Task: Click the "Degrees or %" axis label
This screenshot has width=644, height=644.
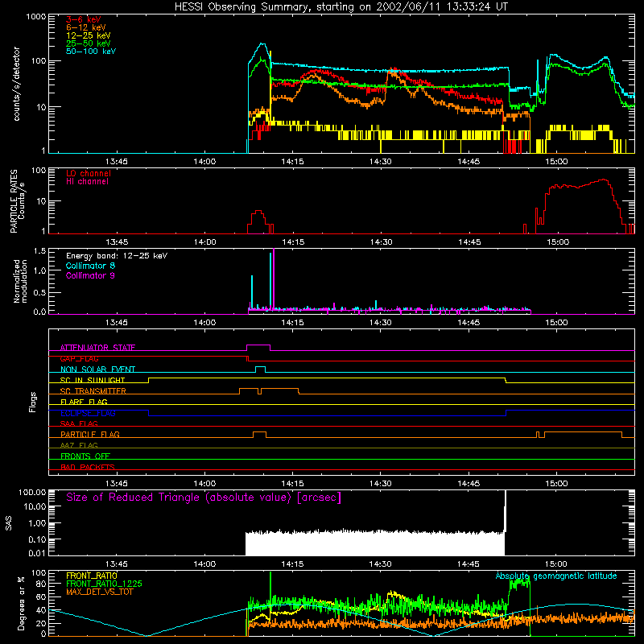Action: (x=21, y=603)
